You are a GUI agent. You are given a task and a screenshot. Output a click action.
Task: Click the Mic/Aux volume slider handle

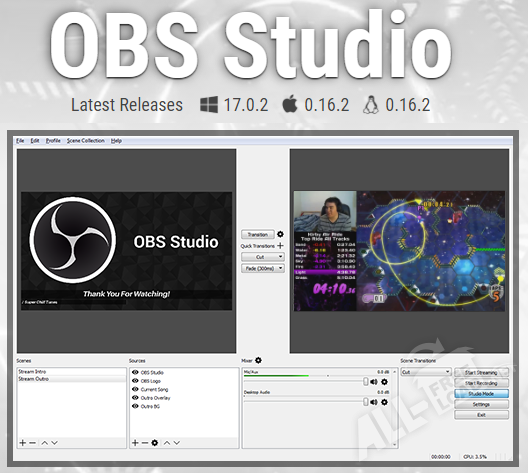coord(366,381)
